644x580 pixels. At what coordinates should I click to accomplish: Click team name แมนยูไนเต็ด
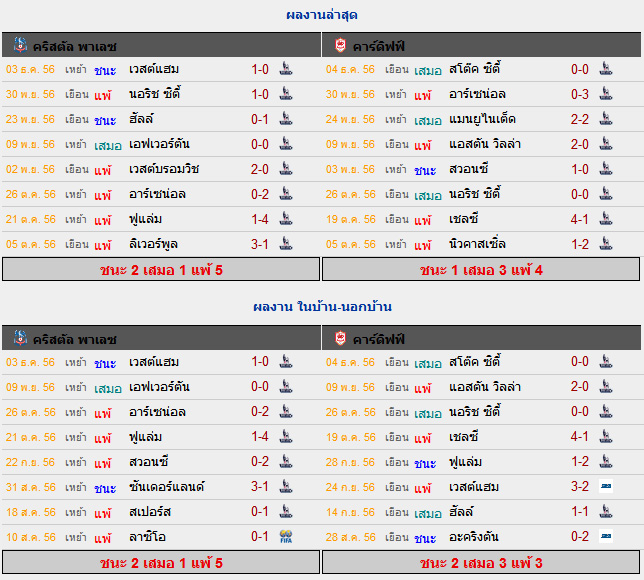[482, 119]
